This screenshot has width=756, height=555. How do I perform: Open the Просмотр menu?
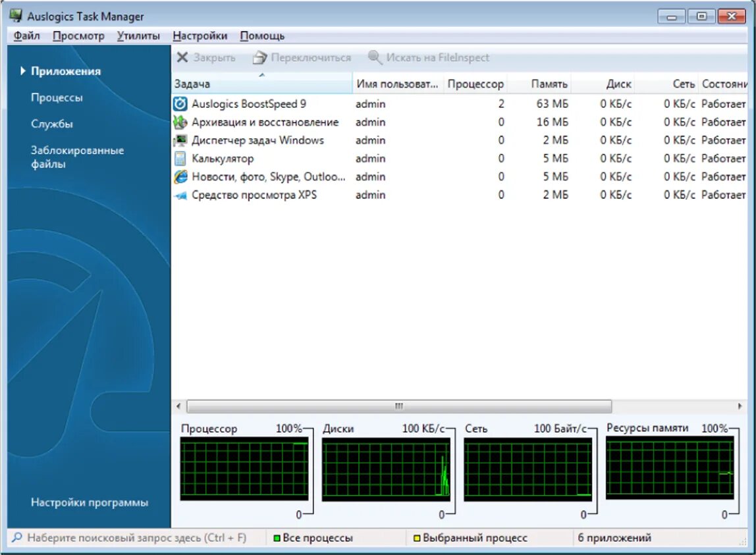78,36
